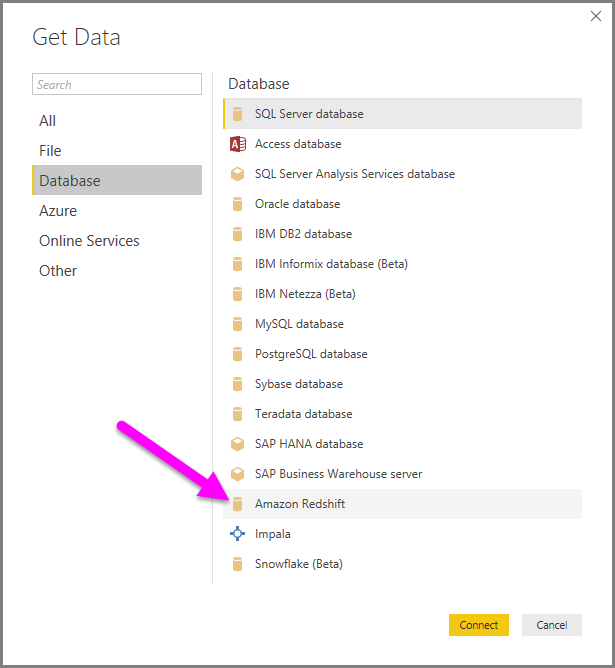The image size is (615, 668).
Task: Click the SAP HANA database cube icon
Action: 238,444
